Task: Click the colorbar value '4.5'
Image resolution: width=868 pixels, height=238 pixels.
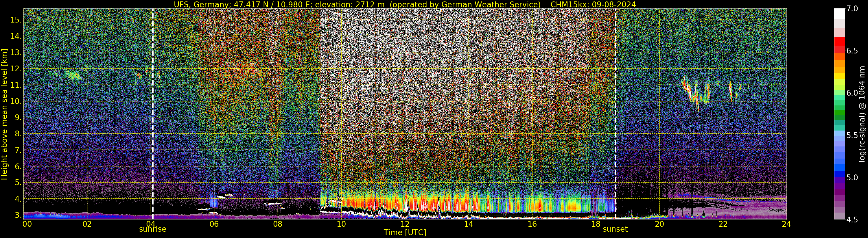Action: (852, 220)
